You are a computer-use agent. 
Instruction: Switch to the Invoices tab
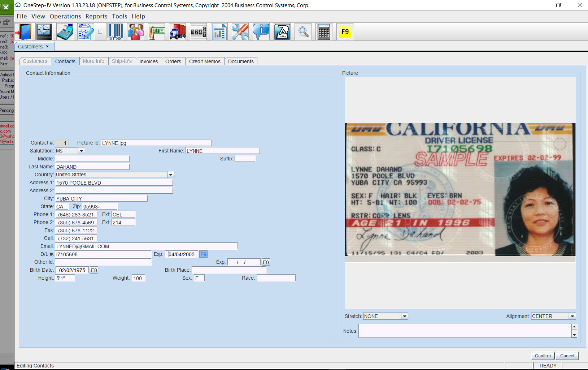[x=149, y=61]
